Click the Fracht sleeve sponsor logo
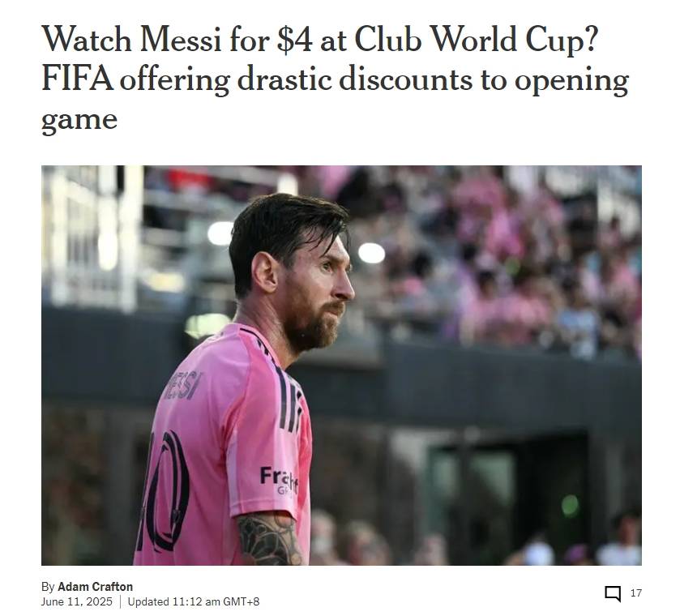 (279, 479)
